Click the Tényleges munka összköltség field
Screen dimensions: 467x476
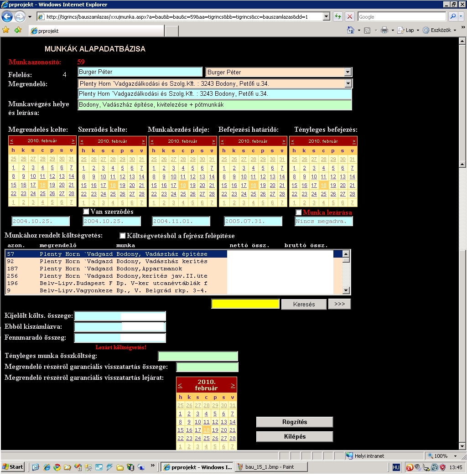coord(198,356)
